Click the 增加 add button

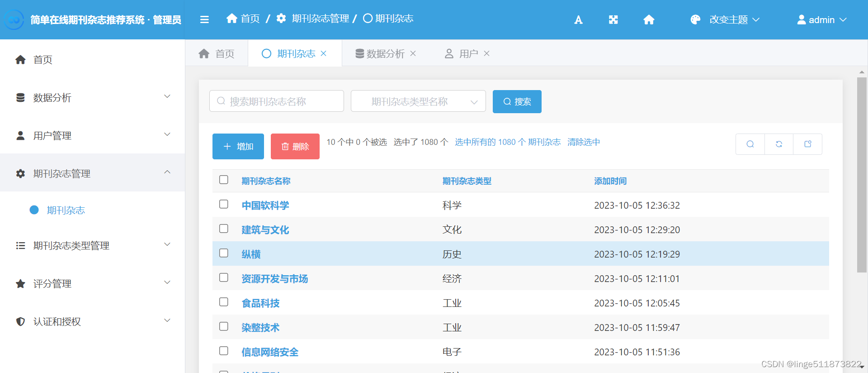click(238, 146)
